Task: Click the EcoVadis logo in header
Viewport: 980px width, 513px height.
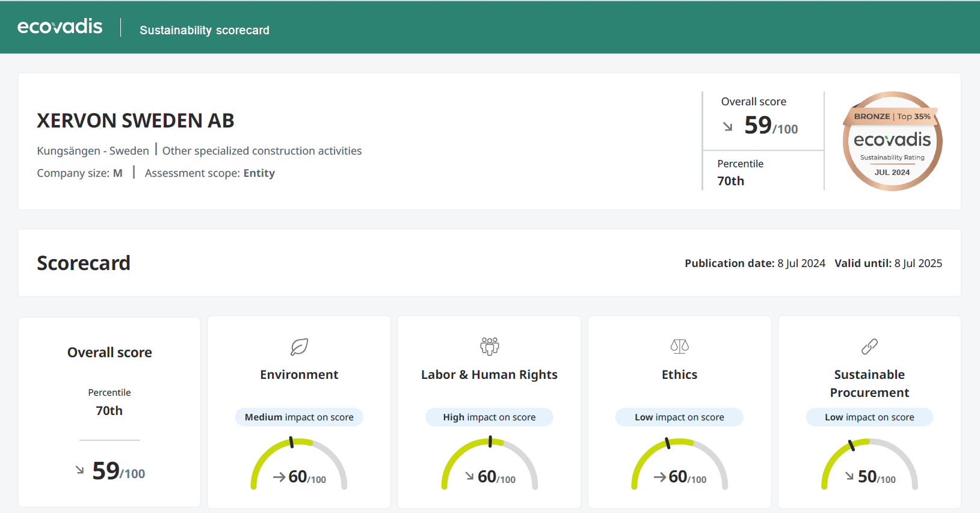Action: [60, 26]
